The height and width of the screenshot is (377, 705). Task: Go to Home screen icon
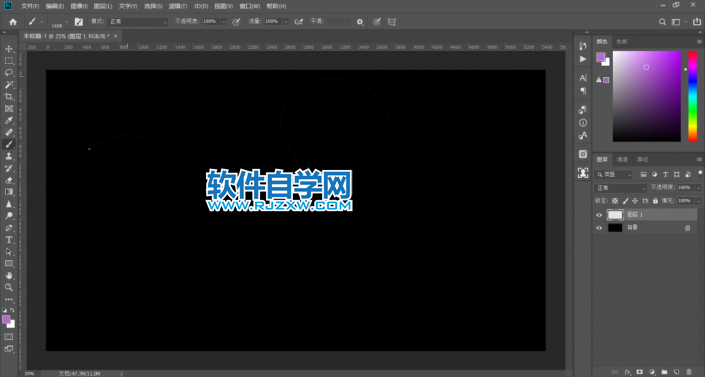(13, 22)
